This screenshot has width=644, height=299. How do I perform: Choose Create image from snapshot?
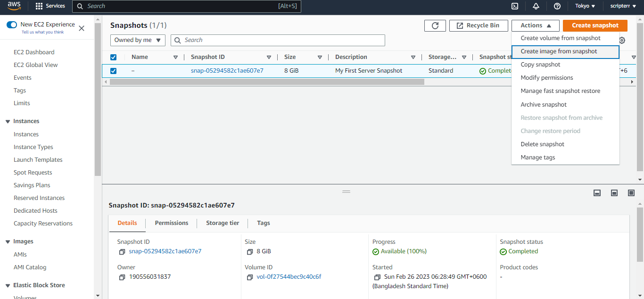point(565,51)
